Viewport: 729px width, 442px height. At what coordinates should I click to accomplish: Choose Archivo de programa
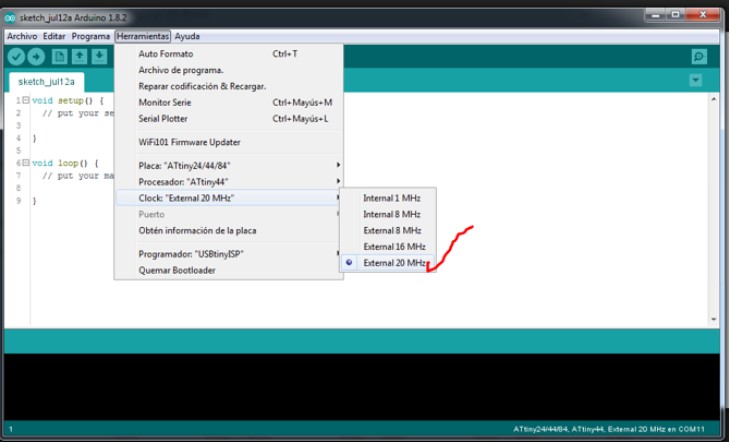pos(229,70)
